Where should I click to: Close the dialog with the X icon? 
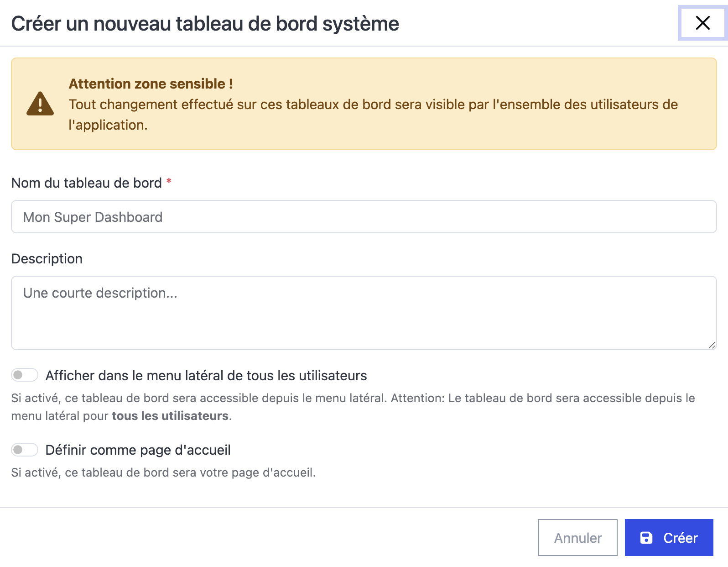(x=702, y=23)
